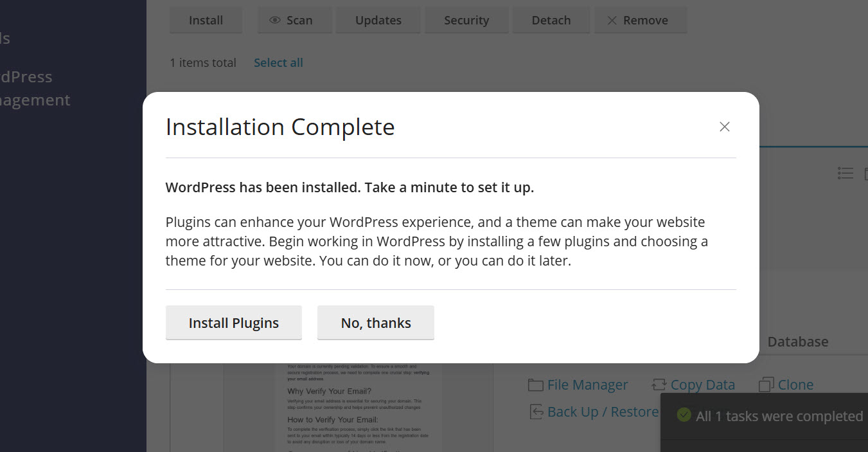Click the 'All 1 tasks were completed' notification

coord(765,416)
